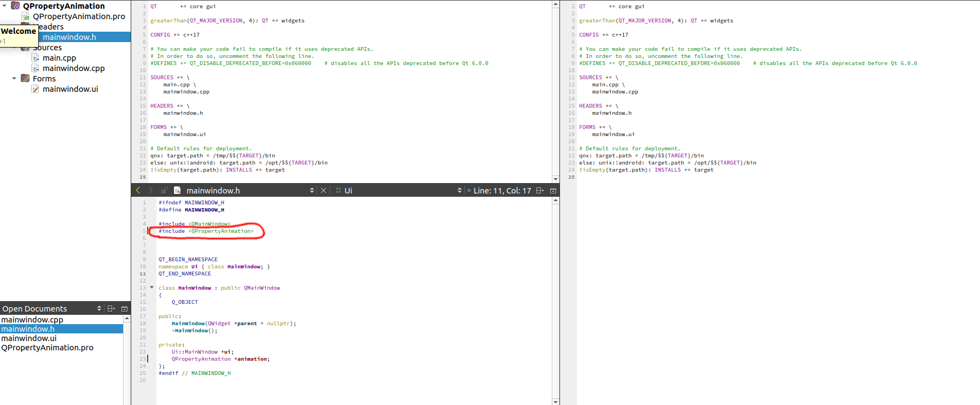
Task: Select mainwindow.ui in the project tree
Action: click(70, 89)
